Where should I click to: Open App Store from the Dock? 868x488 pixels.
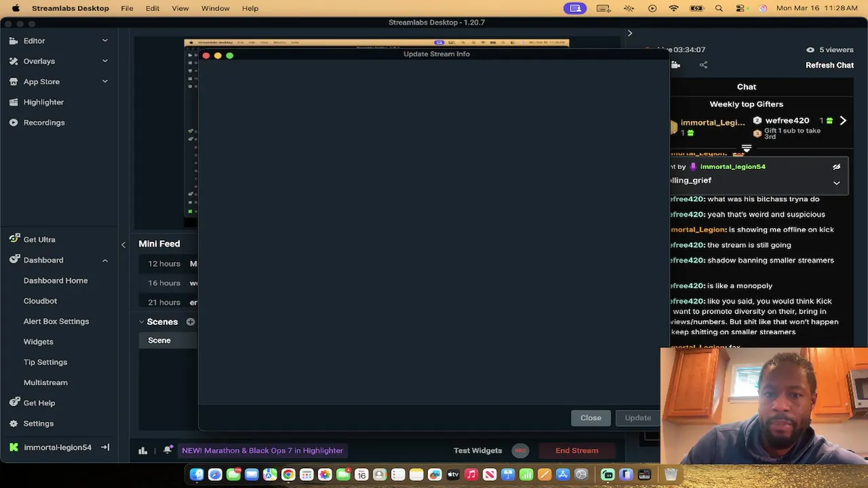(563, 475)
